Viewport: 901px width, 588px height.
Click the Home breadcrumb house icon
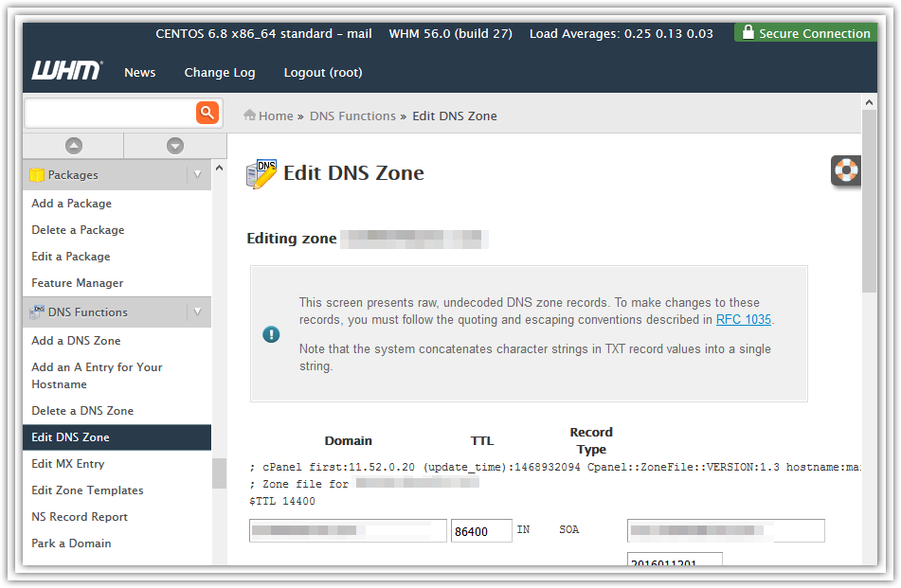point(248,115)
